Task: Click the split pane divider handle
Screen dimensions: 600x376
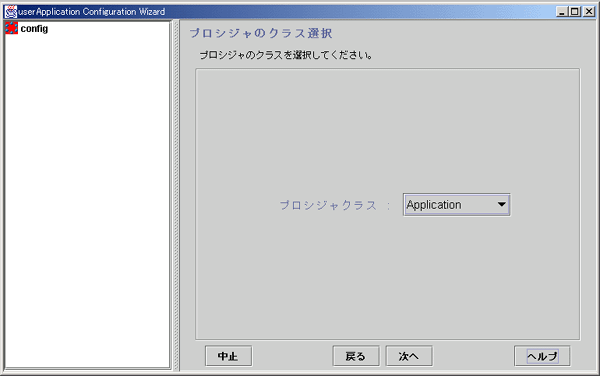Action: (x=176, y=195)
